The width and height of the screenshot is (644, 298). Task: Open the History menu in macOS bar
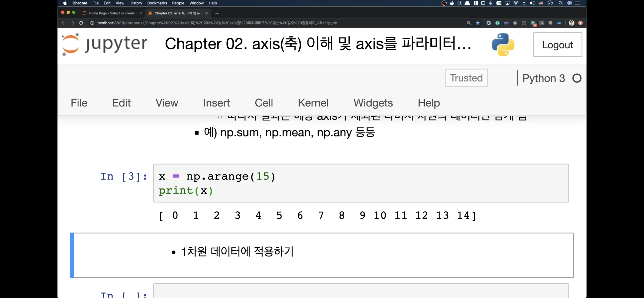click(x=136, y=3)
